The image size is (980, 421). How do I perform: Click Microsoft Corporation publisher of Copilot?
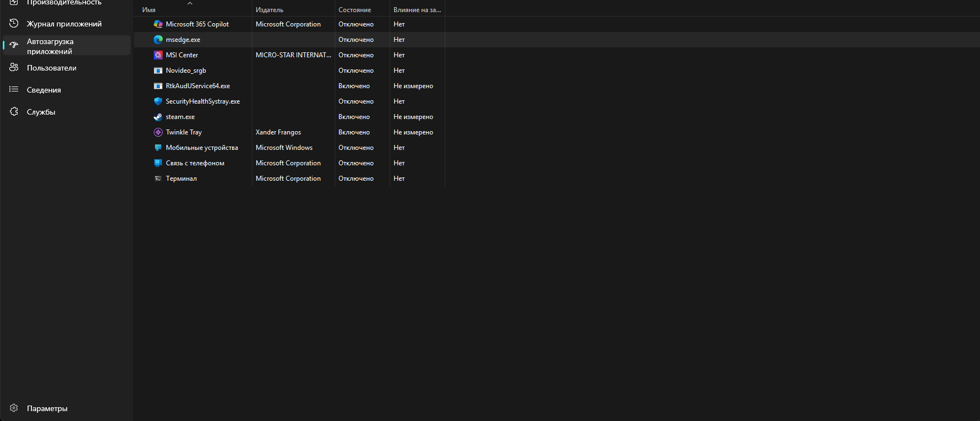[x=288, y=24]
